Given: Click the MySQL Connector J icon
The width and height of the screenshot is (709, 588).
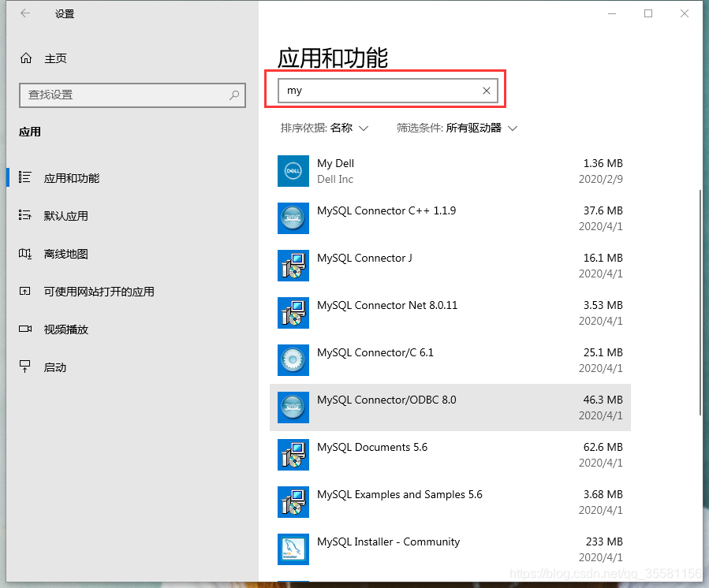Looking at the screenshot, I should (x=293, y=266).
